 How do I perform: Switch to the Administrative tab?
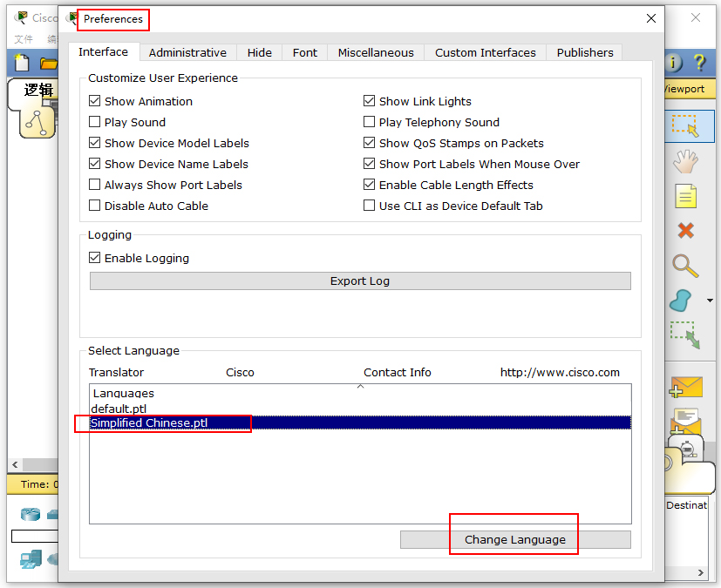[187, 52]
